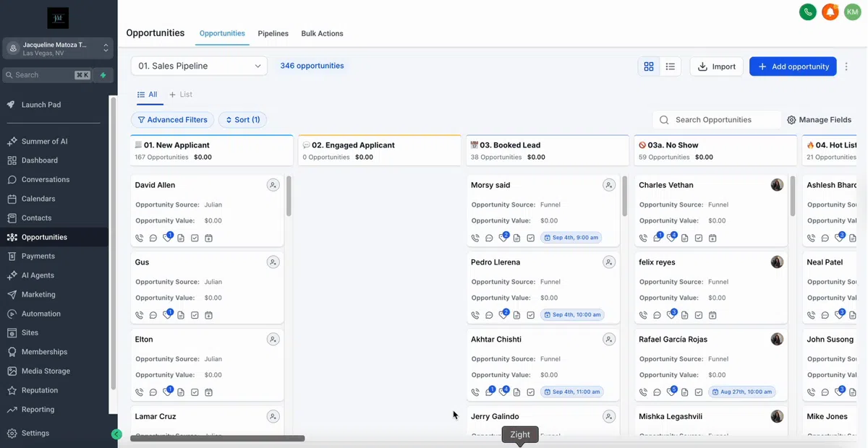Open the 01. Sales Pipeline dropdown
The height and width of the screenshot is (448, 868).
(199, 66)
